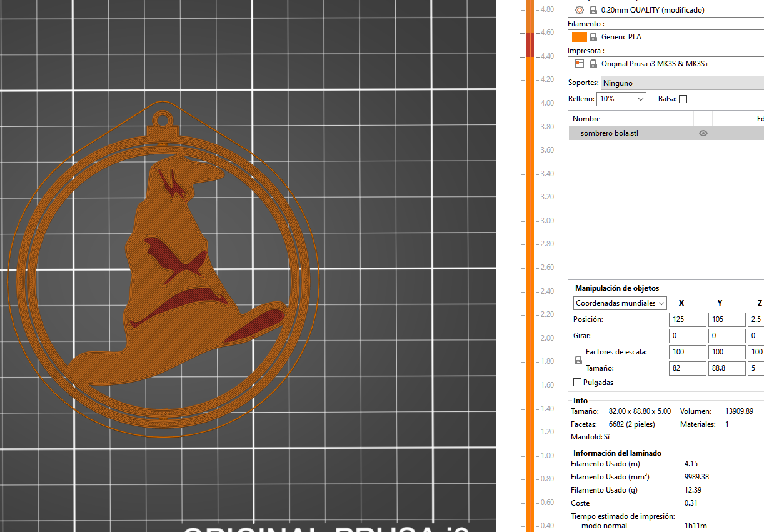Click the Tamaño Y field showing 88.8
The width and height of the screenshot is (764, 532).
pyautogui.click(x=726, y=368)
